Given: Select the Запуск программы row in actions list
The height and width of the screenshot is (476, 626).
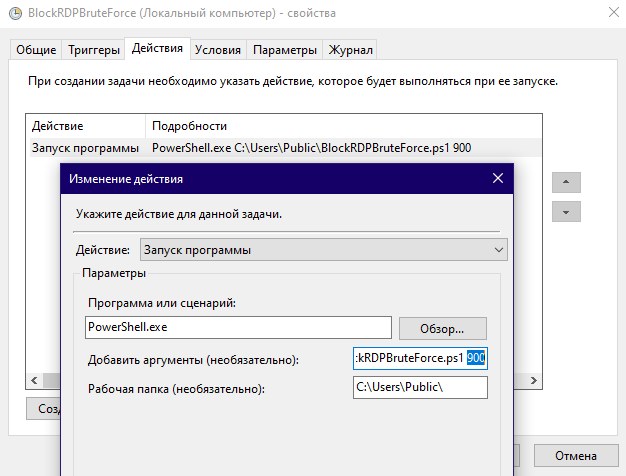Looking at the screenshot, I should 285,148.
